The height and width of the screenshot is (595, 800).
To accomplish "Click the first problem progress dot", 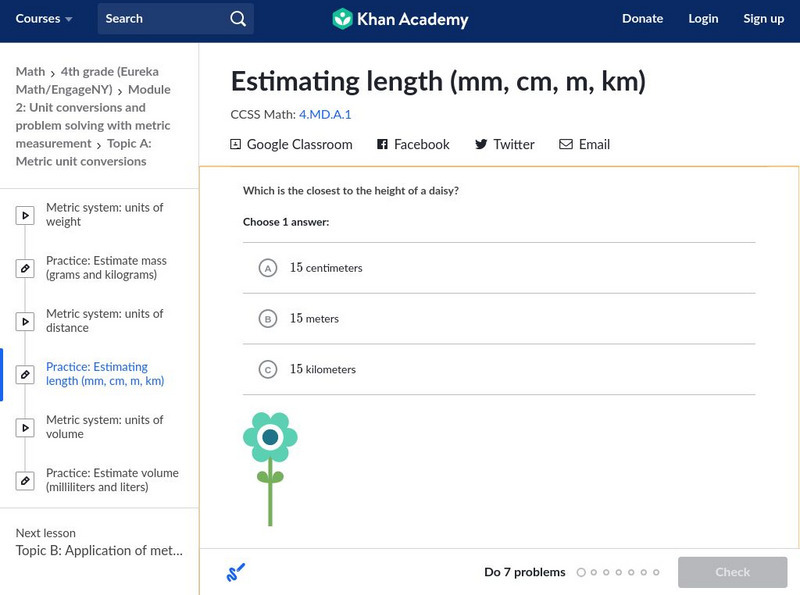I will coord(580,573).
